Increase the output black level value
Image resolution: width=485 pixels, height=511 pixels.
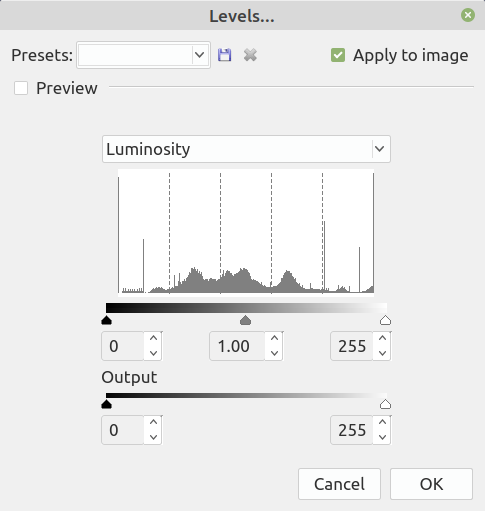point(153,422)
